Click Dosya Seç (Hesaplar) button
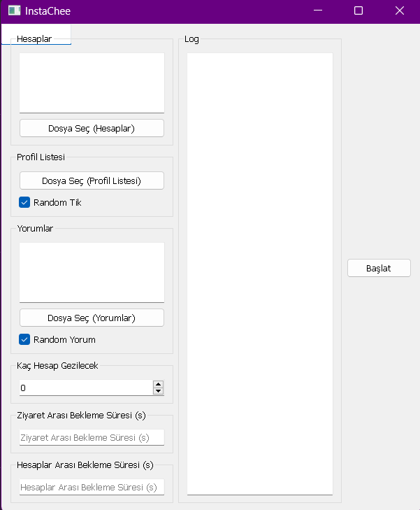The width and height of the screenshot is (420, 510). coord(92,128)
